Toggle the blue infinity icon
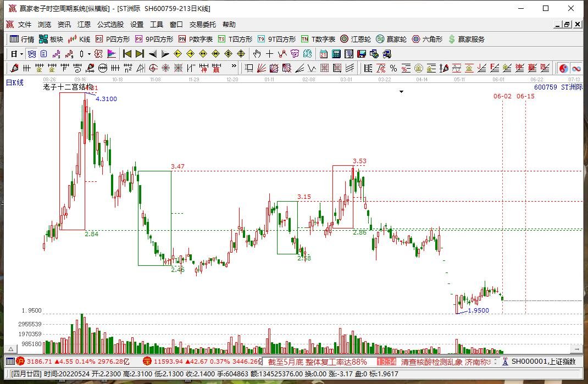This screenshot has width=588, height=384. pyautogui.click(x=576, y=68)
